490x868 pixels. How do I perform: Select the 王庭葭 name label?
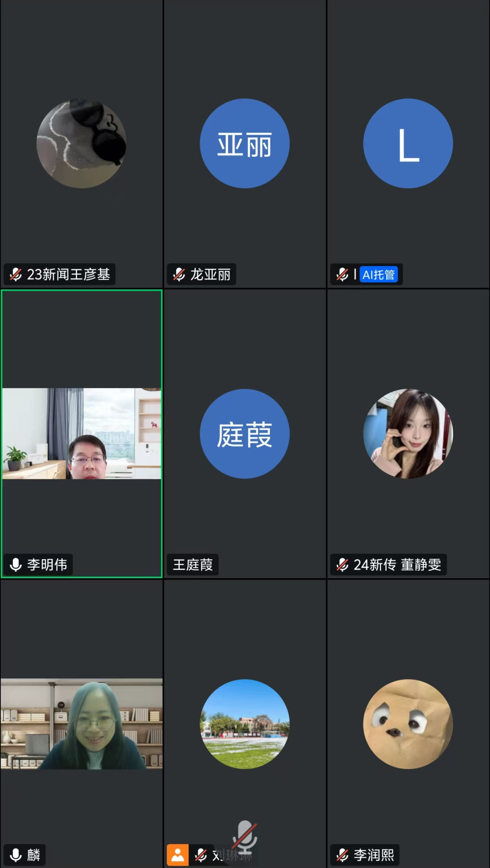(x=193, y=565)
